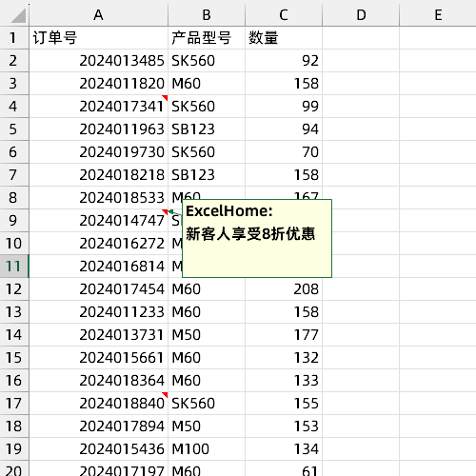
Task: Click the ExcelHome comment box
Action: tap(257, 238)
